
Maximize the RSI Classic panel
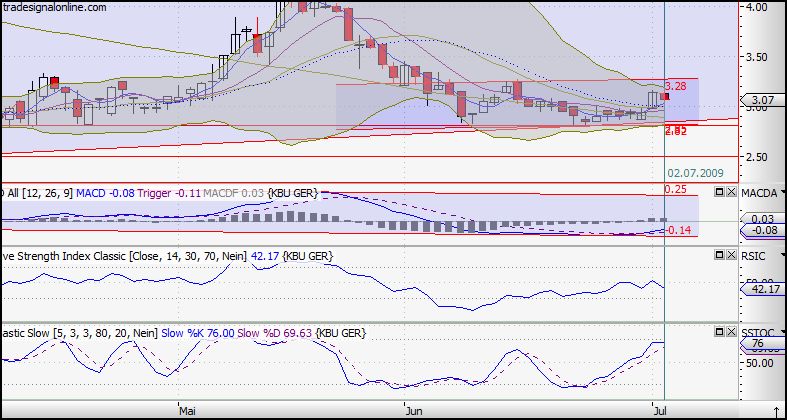point(718,256)
